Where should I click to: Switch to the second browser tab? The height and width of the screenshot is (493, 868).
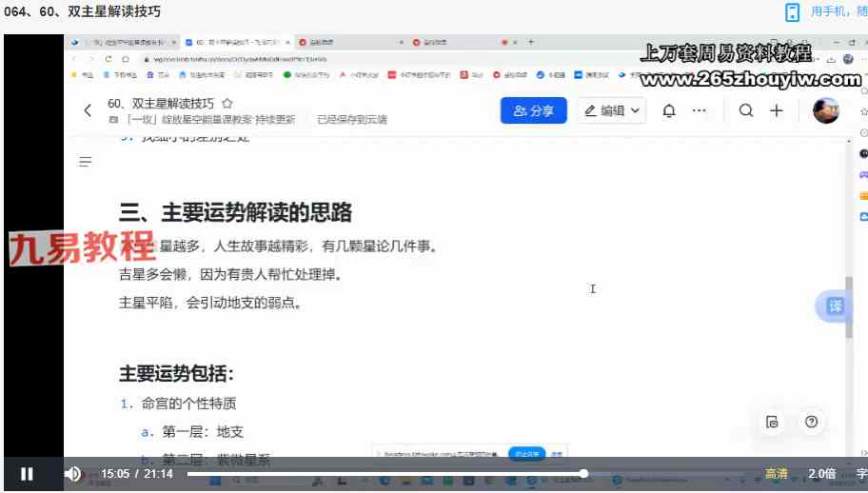pyautogui.click(x=238, y=42)
